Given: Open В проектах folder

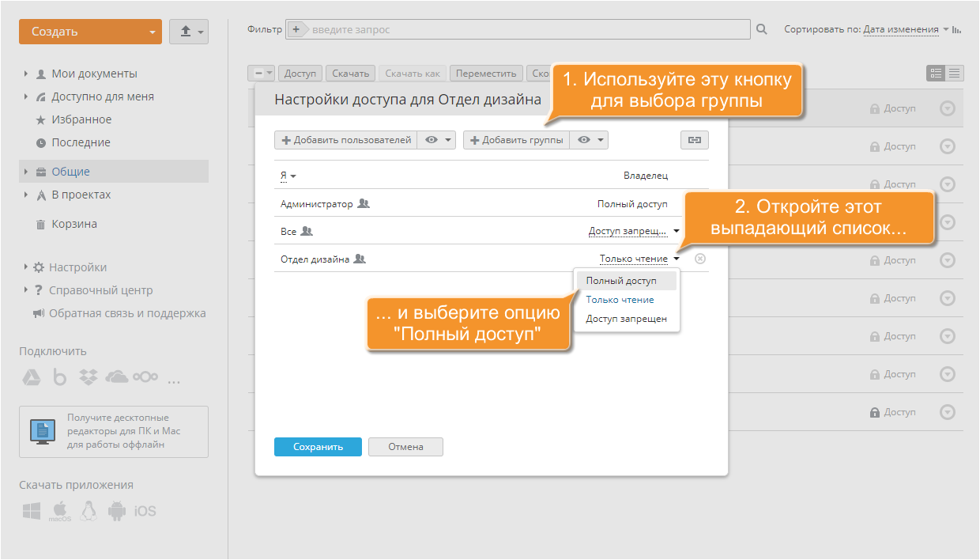Looking at the screenshot, I should pyautogui.click(x=81, y=195).
